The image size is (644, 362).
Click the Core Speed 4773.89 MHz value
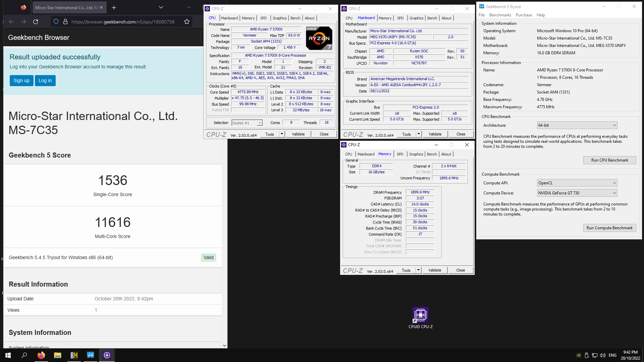pyautogui.click(x=248, y=92)
